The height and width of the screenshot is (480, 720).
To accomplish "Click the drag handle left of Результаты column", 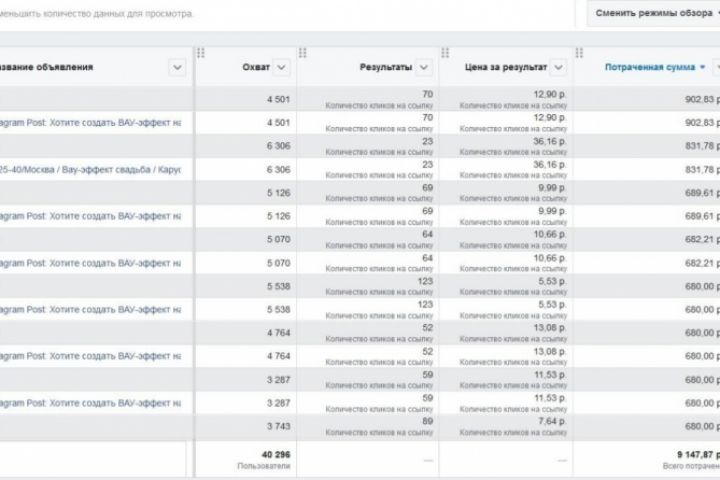I will click(x=303, y=52).
